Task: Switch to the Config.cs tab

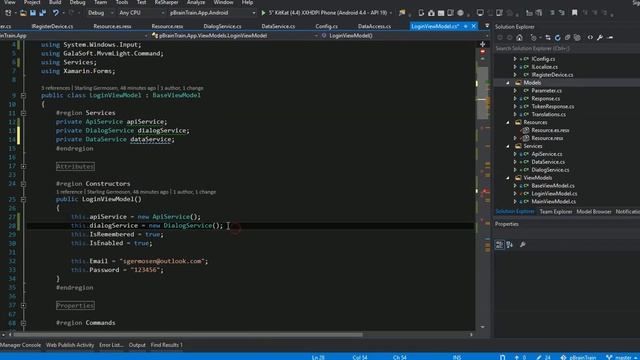Action: [327, 26]
